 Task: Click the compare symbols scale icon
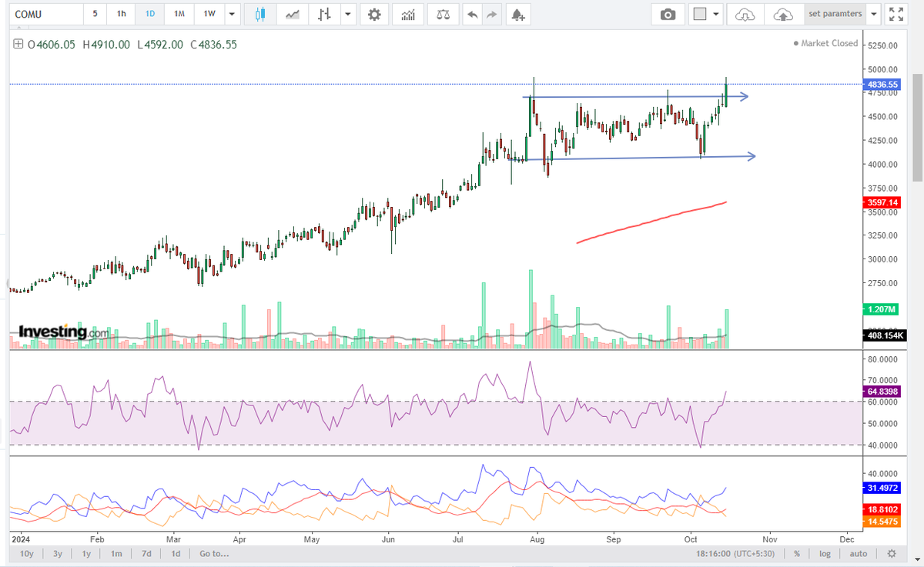pyautogui.click(x=443, y=14)
